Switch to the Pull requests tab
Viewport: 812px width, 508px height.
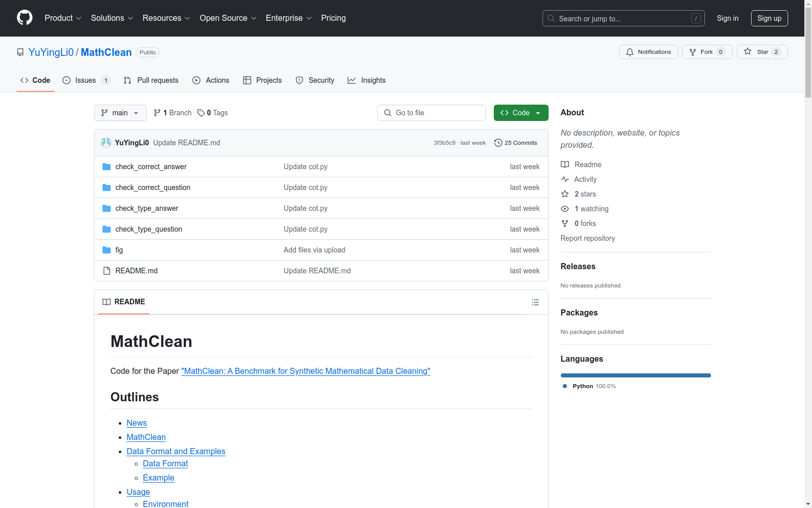click(151, 80)
